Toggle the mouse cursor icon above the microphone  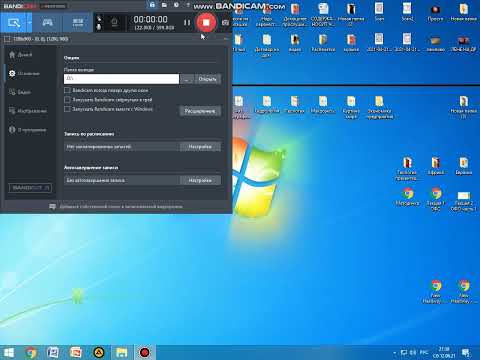point(99,18)
